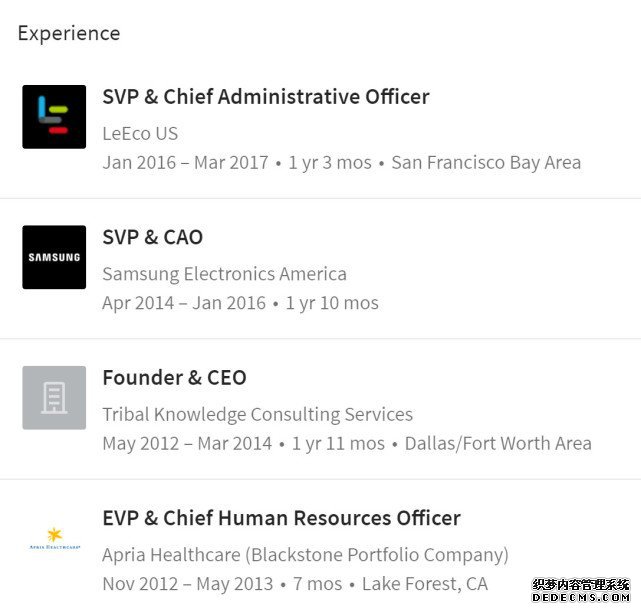The width and height of the screenshot is (641, 612).
Task: Click the Apria Healthcare logo icon
Action: pyautogui.click(x=54, y=540)
